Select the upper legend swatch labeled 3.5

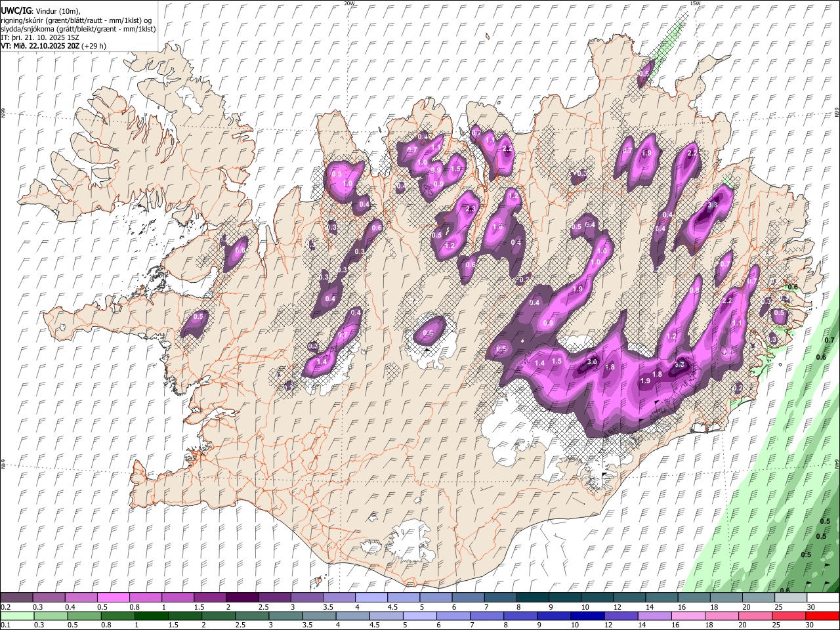point(339,598)
